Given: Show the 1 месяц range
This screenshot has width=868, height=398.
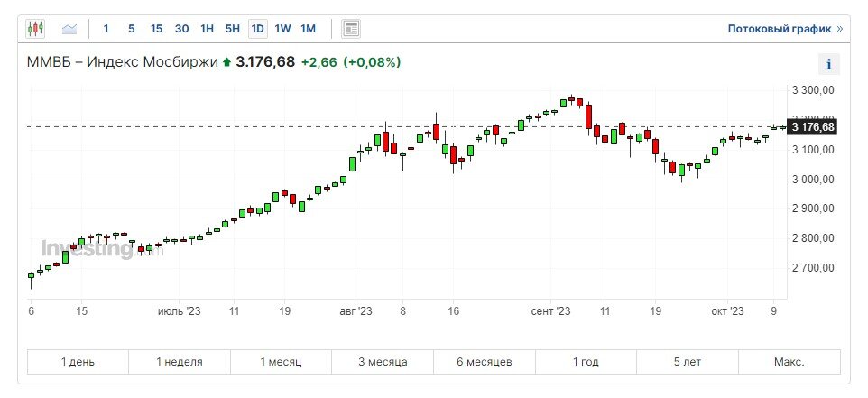Looking at the screenshot, I should pyautogui.click(x=281, y=362).
